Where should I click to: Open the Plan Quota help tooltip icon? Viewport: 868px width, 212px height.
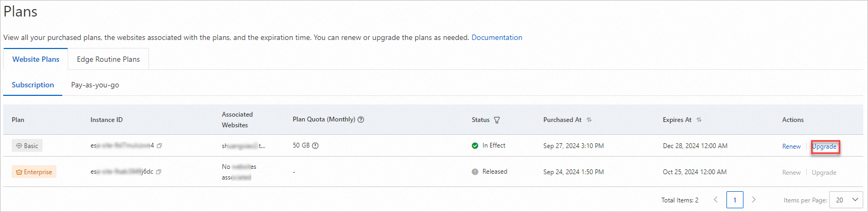coord(361,119)
